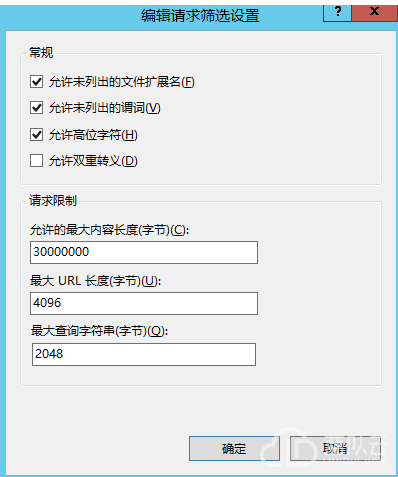Viewport: 398px width, 477px height.
Task: Click the 编辑请求筛选设置 title bar text
Action: click(x=200, y=16)
